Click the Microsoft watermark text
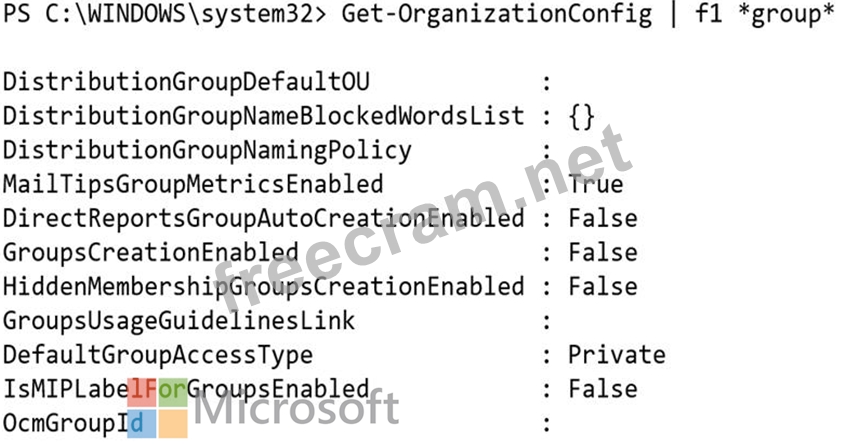 (x=296, y=409)
